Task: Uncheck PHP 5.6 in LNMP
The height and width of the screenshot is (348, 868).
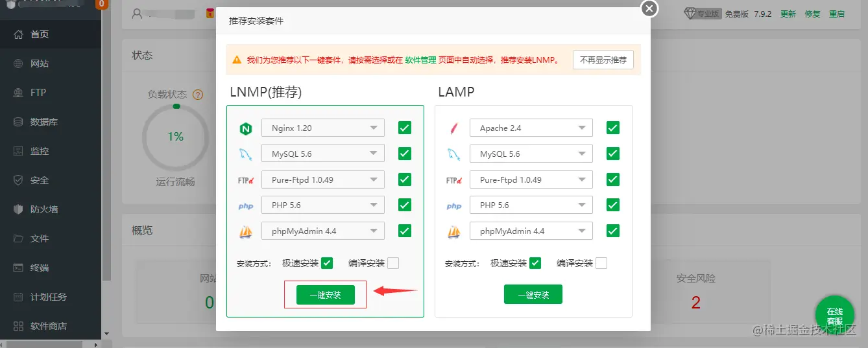Action: click(x=405, y=205)
